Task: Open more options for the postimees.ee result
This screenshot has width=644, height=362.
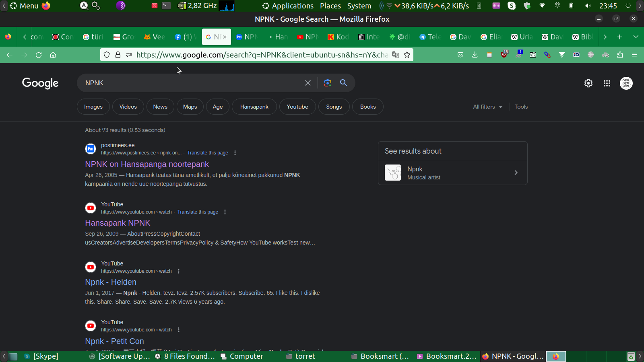Action: click(x=235, y=153)
